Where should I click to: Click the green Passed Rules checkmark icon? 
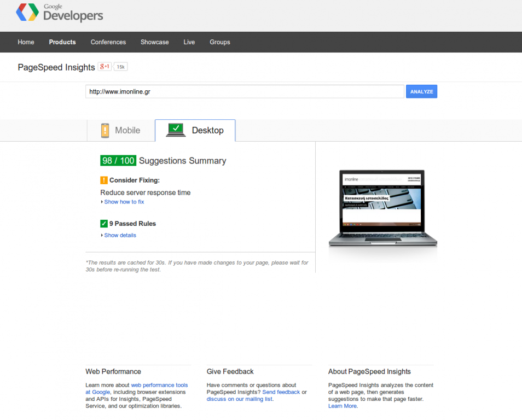click(104, 224)
